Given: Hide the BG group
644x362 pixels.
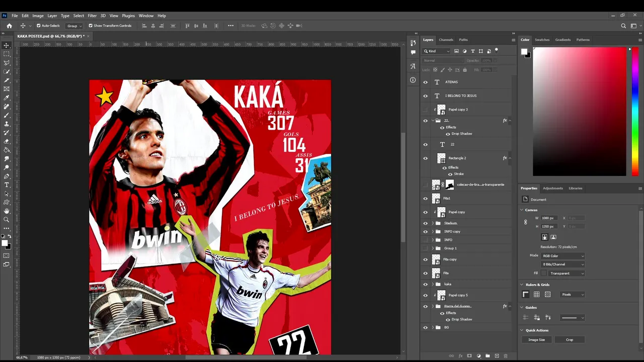Looking at the screenshot, I should 426,327.
